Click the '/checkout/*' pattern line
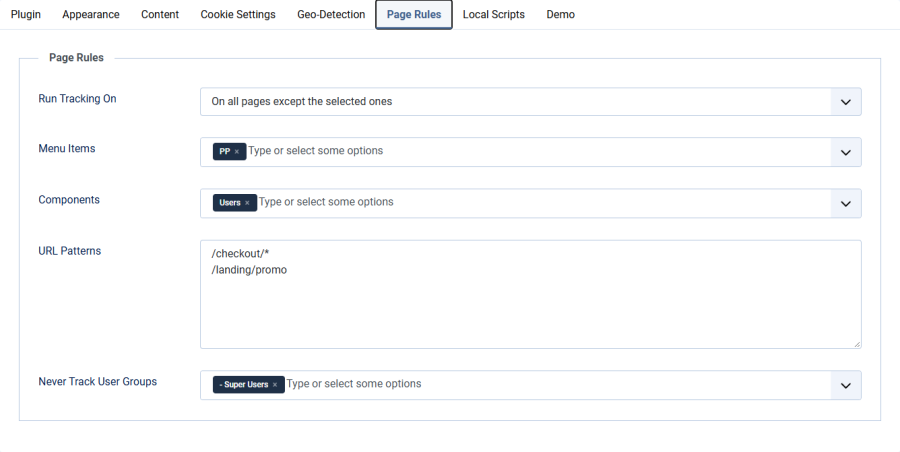 point(240,254)
